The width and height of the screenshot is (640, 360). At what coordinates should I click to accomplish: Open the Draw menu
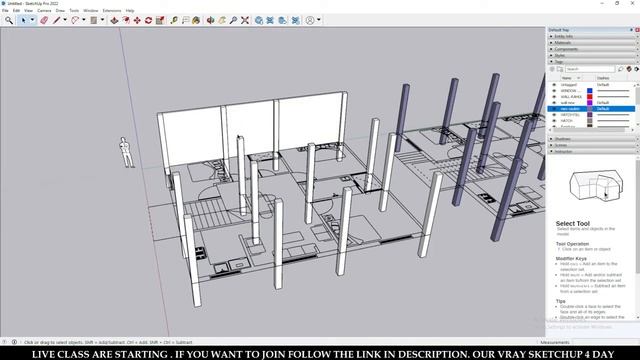(60, 11)
